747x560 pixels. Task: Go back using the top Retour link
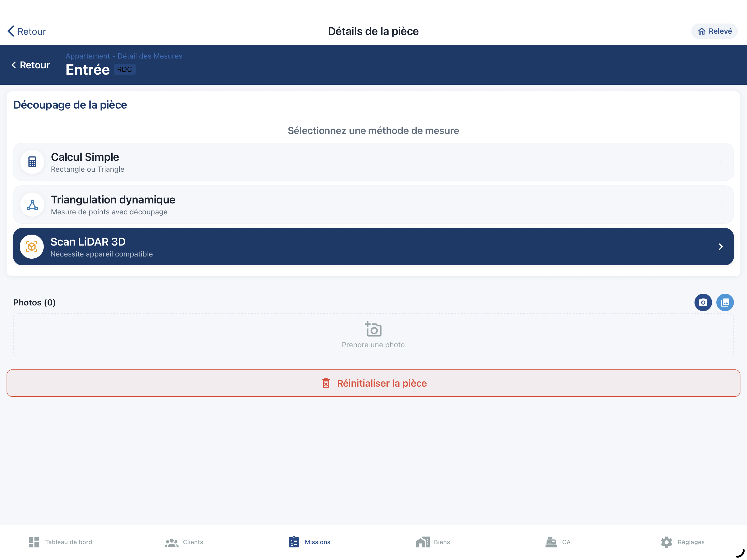(26, 31)
